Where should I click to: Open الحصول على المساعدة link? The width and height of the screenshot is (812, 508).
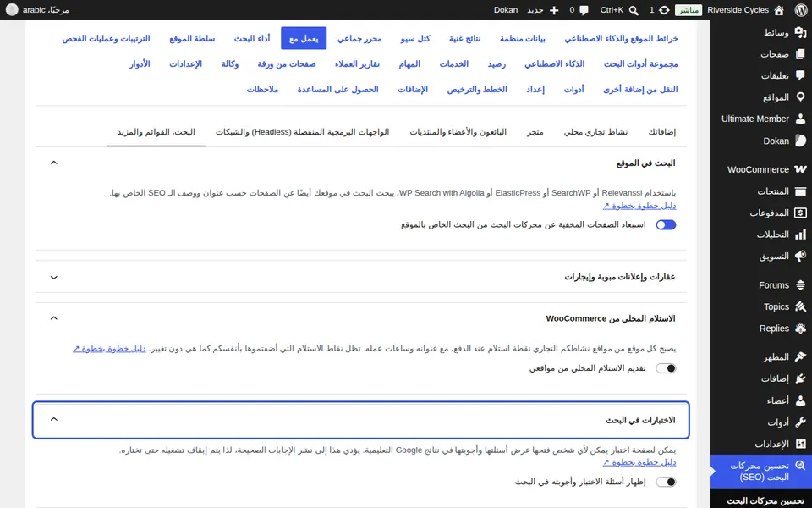(x=337, y=89)
